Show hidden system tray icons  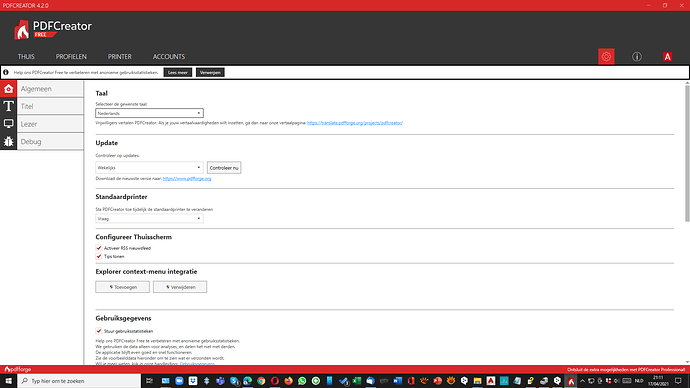582,381
